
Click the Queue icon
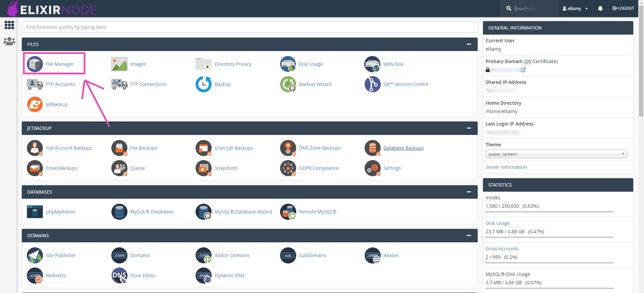[x=119, y=168]
